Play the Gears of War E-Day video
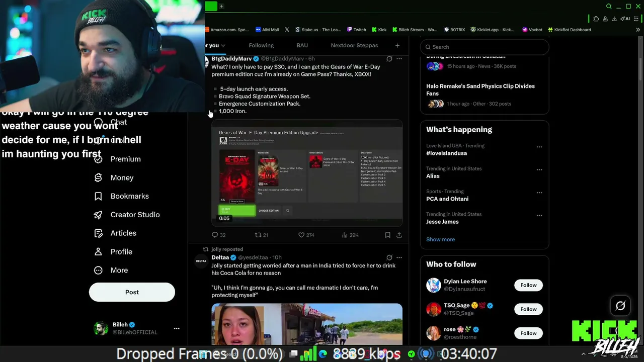Viewport: 644px width, 362px height. (x=307, y=173)
